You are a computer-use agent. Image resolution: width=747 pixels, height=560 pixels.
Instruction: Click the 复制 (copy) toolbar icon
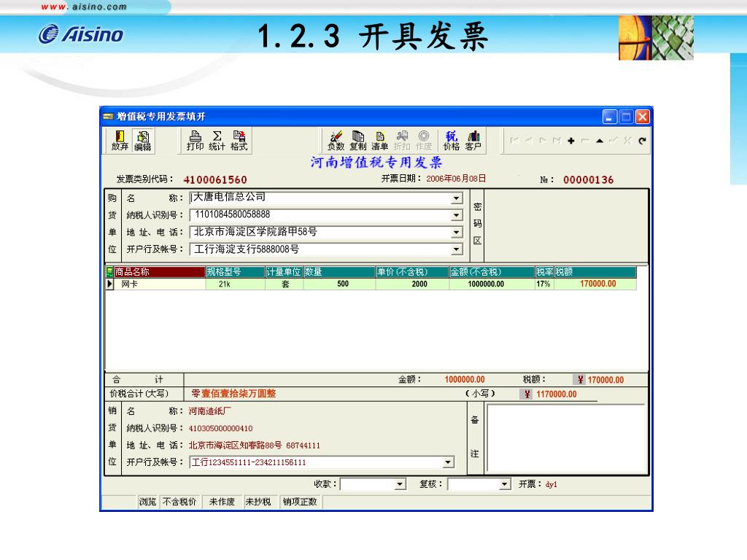point(357,141)
